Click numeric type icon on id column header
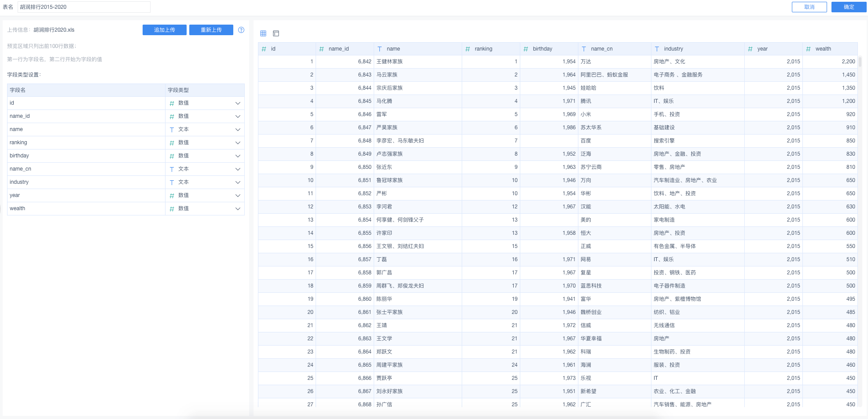The height and width of the screenshot is (419, 868). coord(264,49)
